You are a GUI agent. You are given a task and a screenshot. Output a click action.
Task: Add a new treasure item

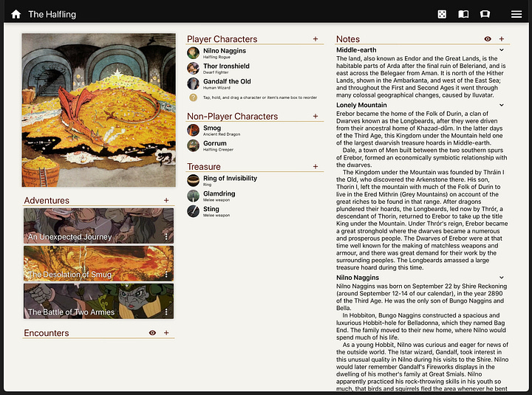(x=316, y=166)
